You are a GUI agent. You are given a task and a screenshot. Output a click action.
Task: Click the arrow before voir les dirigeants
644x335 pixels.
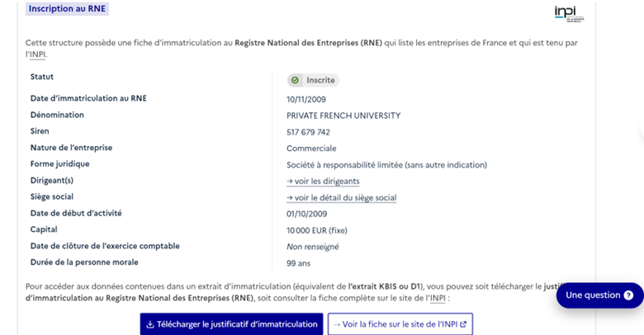point(290,181)
